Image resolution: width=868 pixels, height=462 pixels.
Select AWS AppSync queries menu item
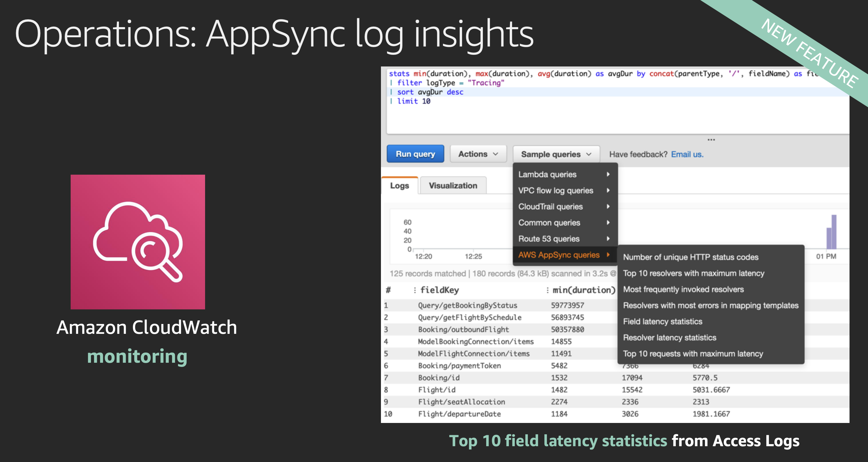[x=565, y=255]
